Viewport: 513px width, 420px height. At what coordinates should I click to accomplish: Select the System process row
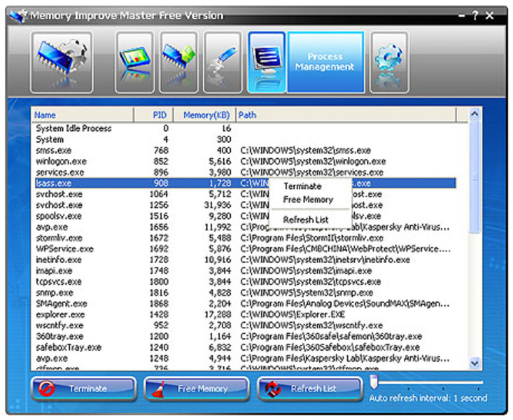246,139
